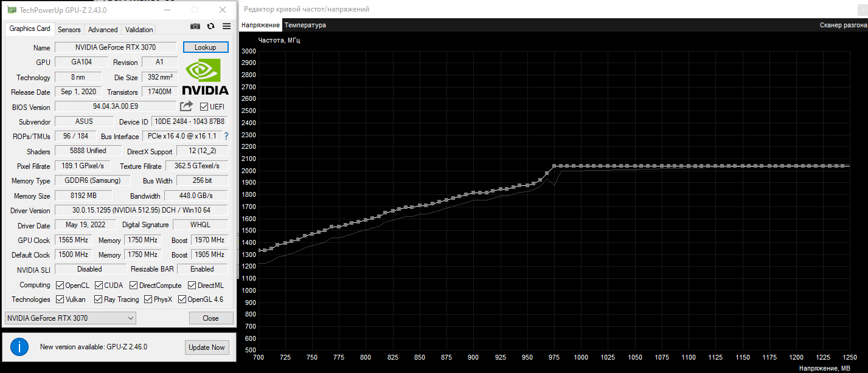Click the GPU-Z title bar app icon
The height and width of the screenshot is (373, 868).
point(12,10)
